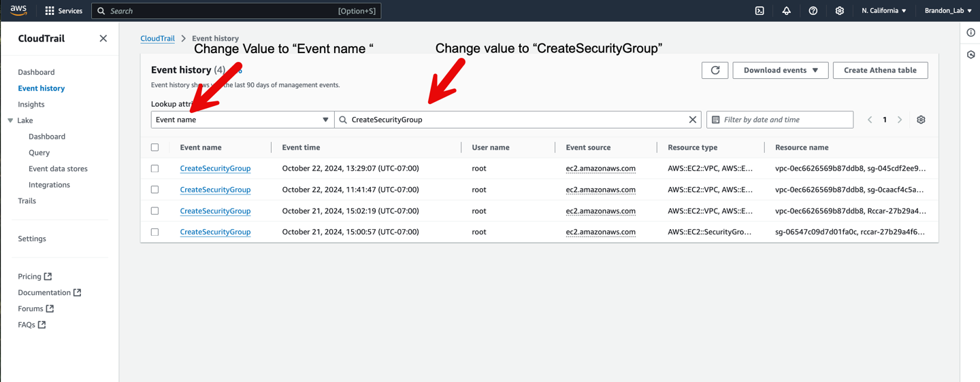Click ec2.amazonaws.com in the 15:00:57 row
The width and height of the screenshot is (980, 382).
[600, 232]
